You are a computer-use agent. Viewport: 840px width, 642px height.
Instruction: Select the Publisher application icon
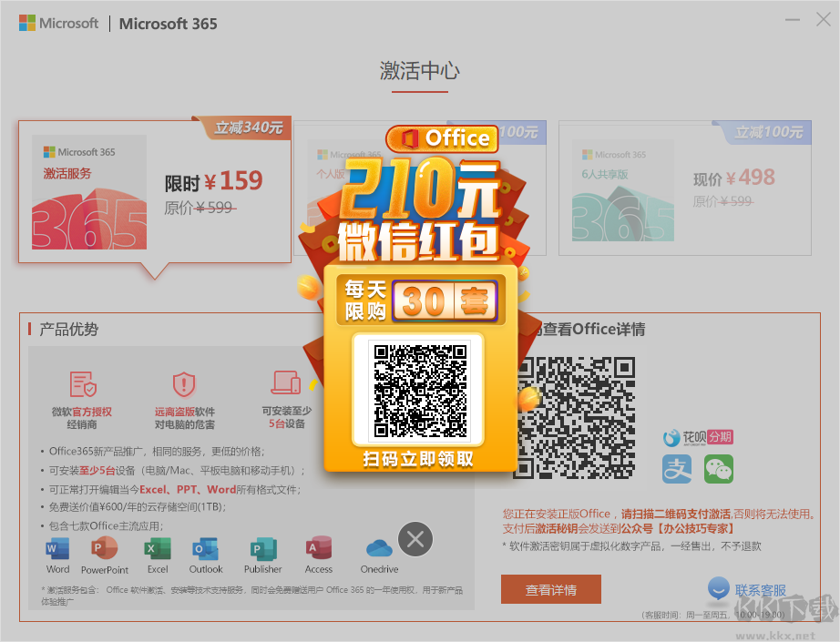(x=262, y=546)
